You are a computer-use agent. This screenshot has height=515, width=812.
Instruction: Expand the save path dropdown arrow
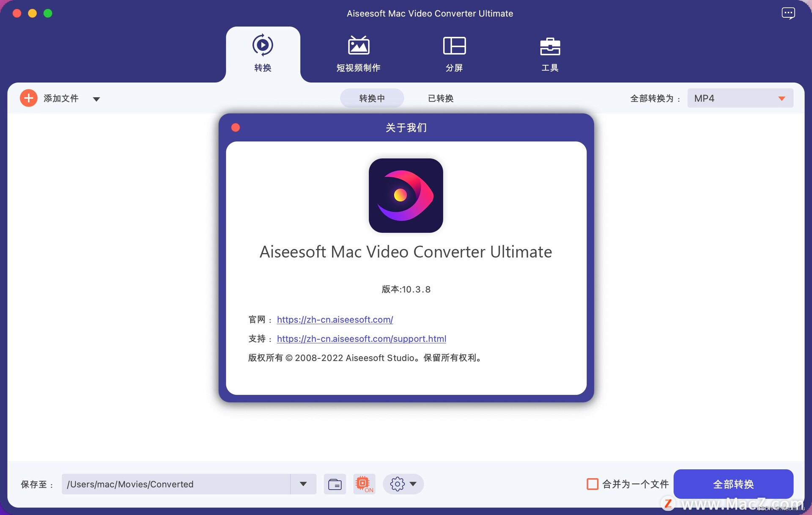pyautogui.click(x=303, y=484)
